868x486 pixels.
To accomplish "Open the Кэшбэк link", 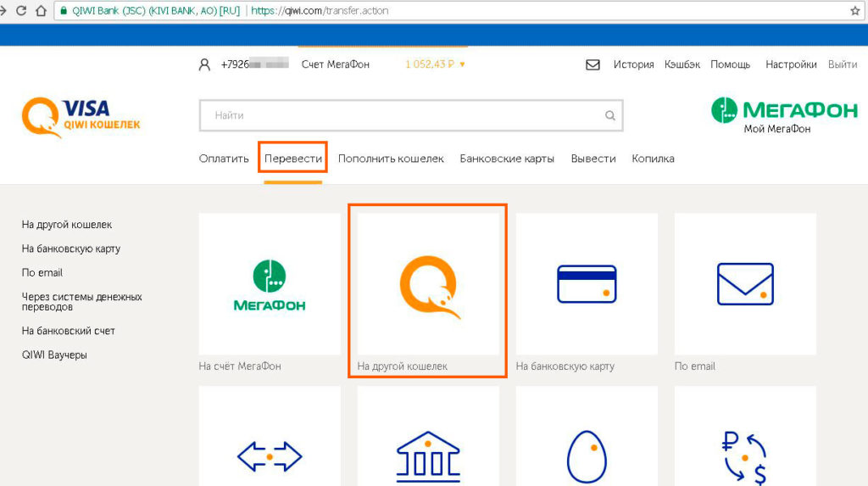I will click(682, 64).
